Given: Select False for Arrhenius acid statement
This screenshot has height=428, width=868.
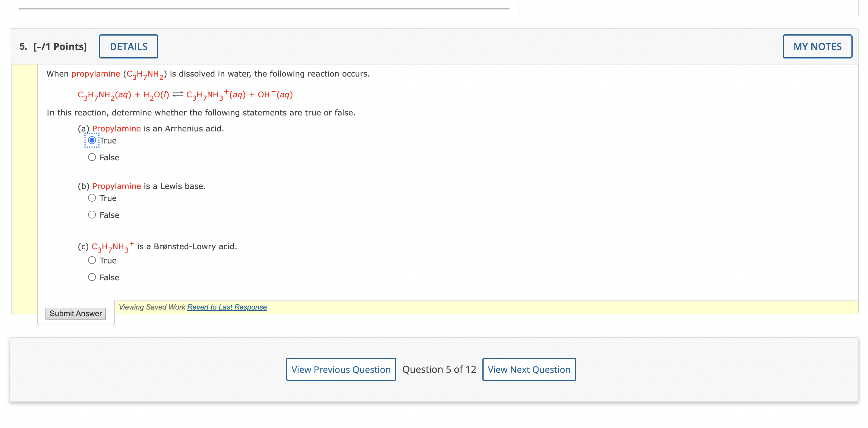Looking at the screenshot, I should click(92, 157).
